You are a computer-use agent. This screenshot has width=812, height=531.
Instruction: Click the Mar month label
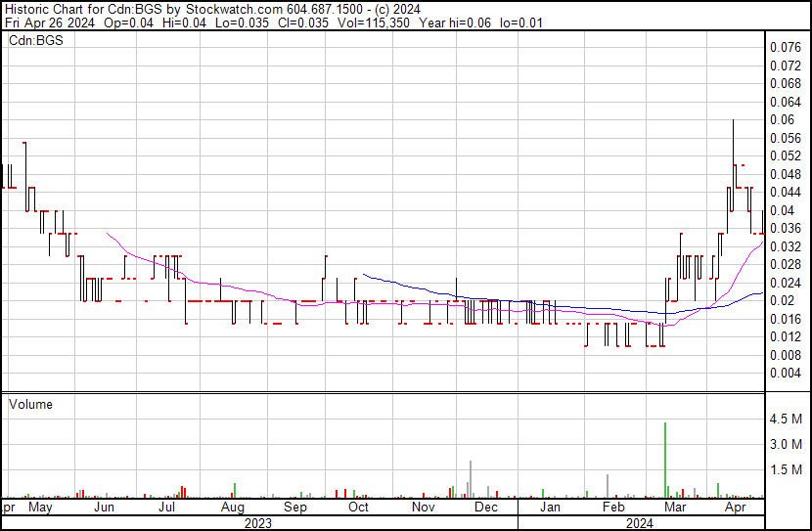point(675,508)
